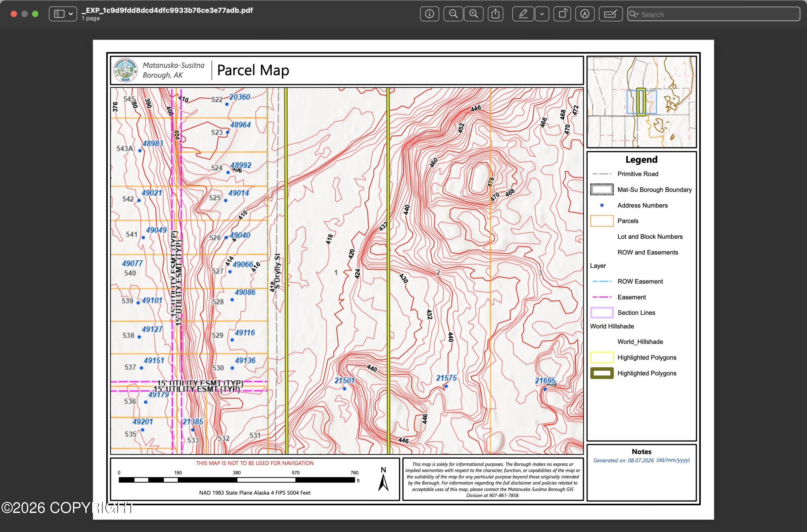This screenshot has height=532, width=807.
Task: Expand the sidebar view options chevron
Action: 70,14
